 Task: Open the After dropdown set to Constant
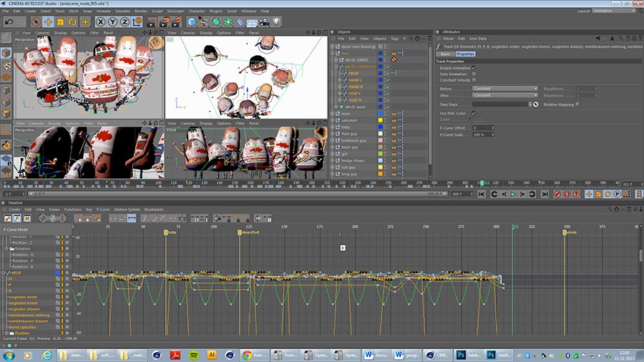pyautogui.click(x=504, y=94)
